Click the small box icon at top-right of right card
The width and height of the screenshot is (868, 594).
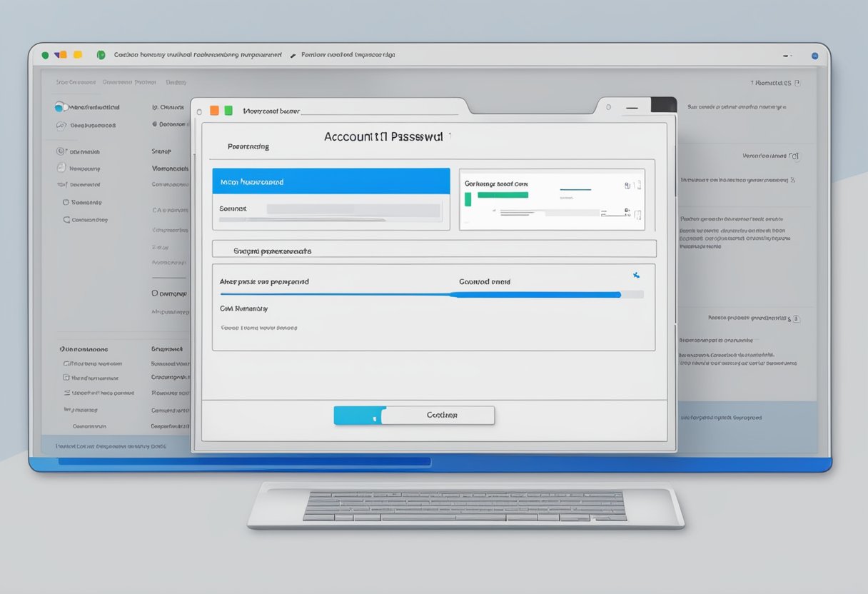coord(638,185)
